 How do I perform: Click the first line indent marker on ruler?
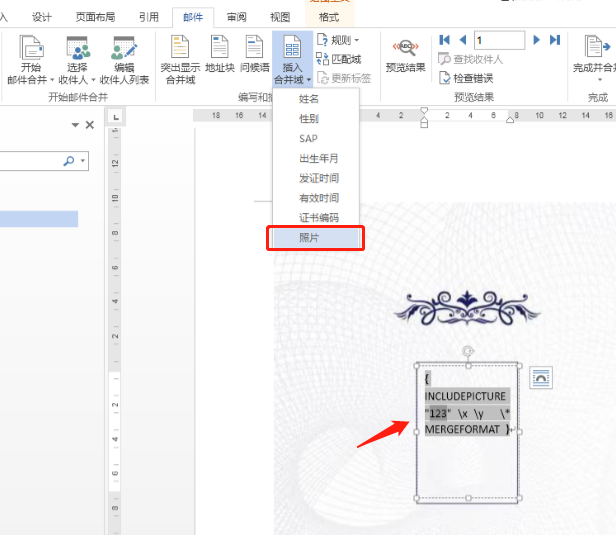[424, 111]
